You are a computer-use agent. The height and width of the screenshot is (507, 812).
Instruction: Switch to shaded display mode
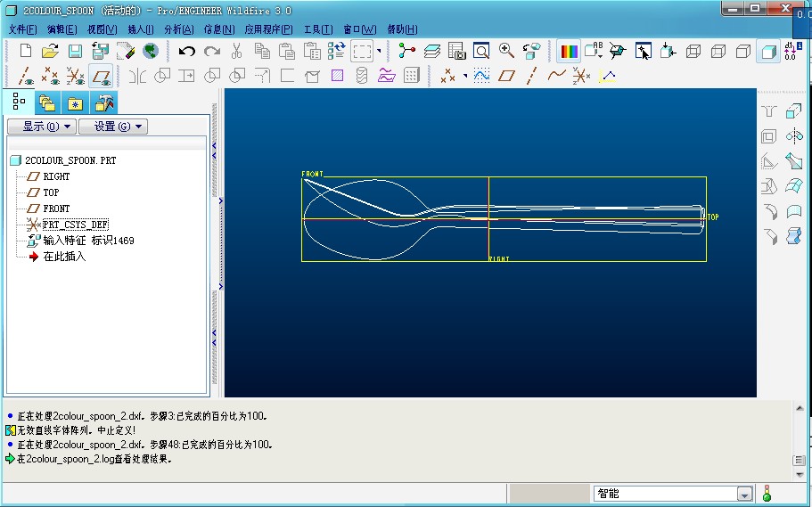click(768, 51)
